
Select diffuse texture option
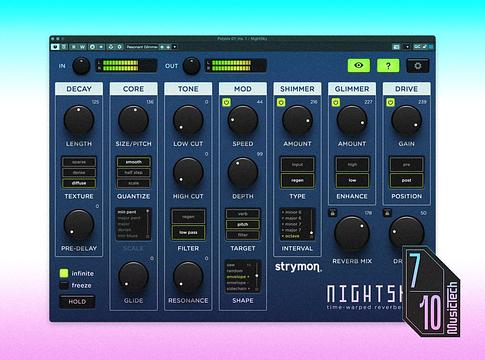click(x=79, y=183)
